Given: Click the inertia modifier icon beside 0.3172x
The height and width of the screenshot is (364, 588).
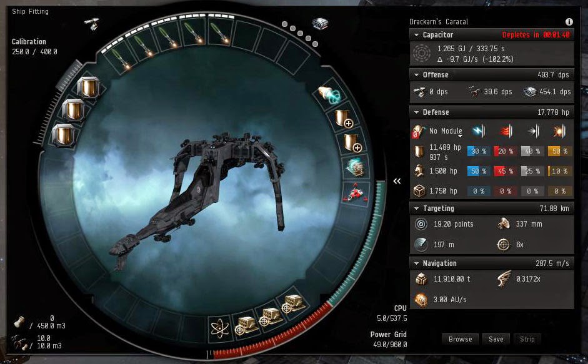Looking at the screenshot, I should (x=504, y=279).
